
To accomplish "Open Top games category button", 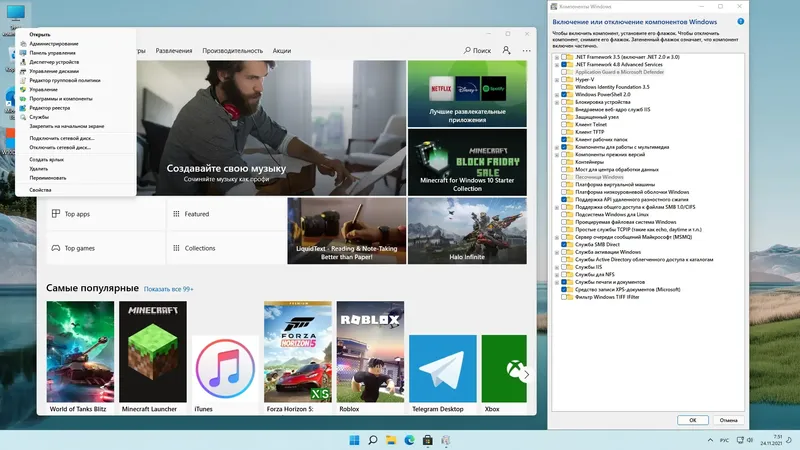I will tap(106, 248).
